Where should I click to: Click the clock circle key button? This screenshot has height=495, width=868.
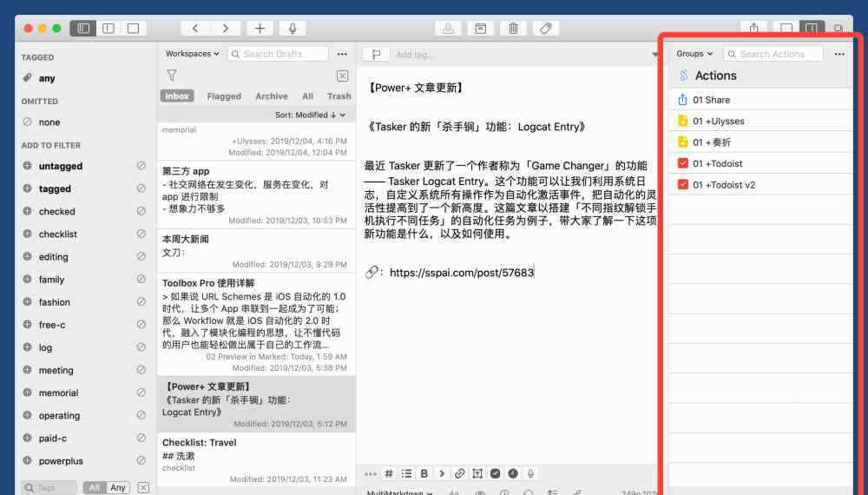513,473
